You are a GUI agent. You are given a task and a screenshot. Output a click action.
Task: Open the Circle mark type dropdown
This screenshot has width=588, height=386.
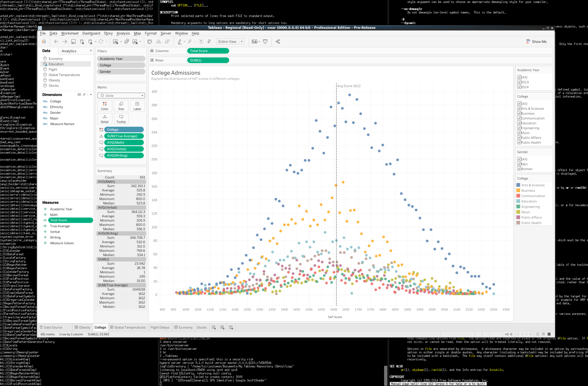point(121,96)
